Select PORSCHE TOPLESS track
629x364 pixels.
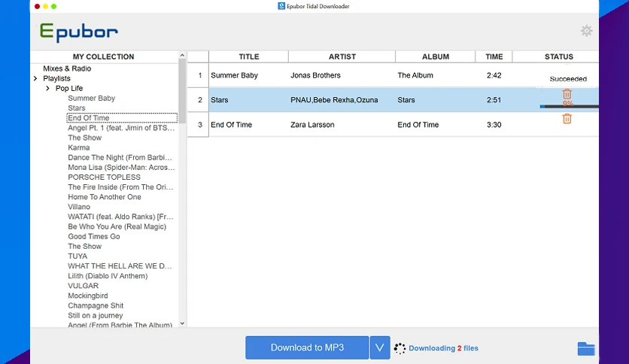(x=105, y=177)
